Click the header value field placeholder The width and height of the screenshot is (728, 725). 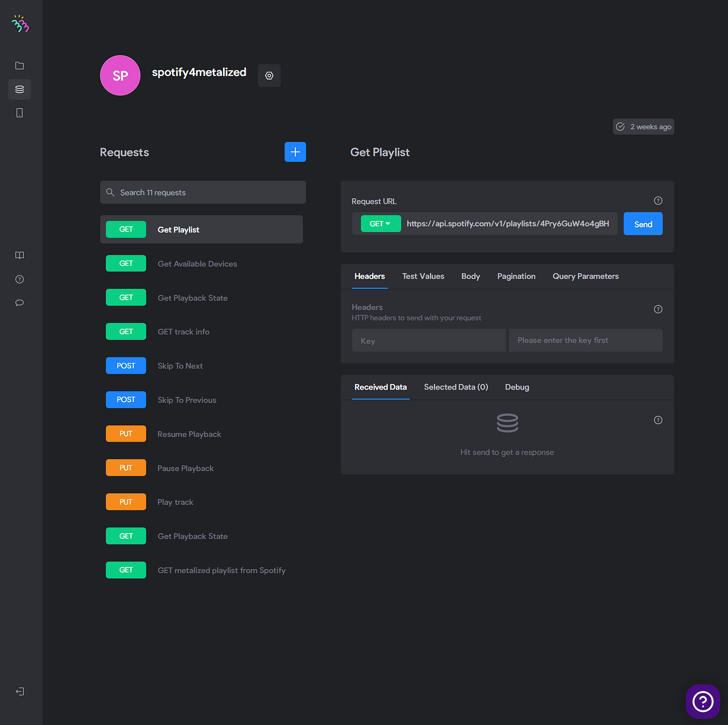pyautogui.click(x=586, y=340)
